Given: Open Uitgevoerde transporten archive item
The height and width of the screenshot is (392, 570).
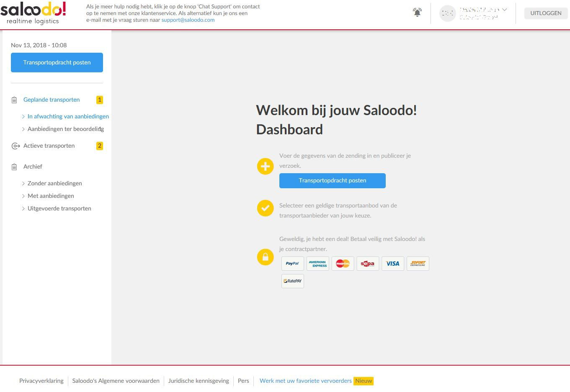Looking at the screenshot, I should click(x=59, y=208).
